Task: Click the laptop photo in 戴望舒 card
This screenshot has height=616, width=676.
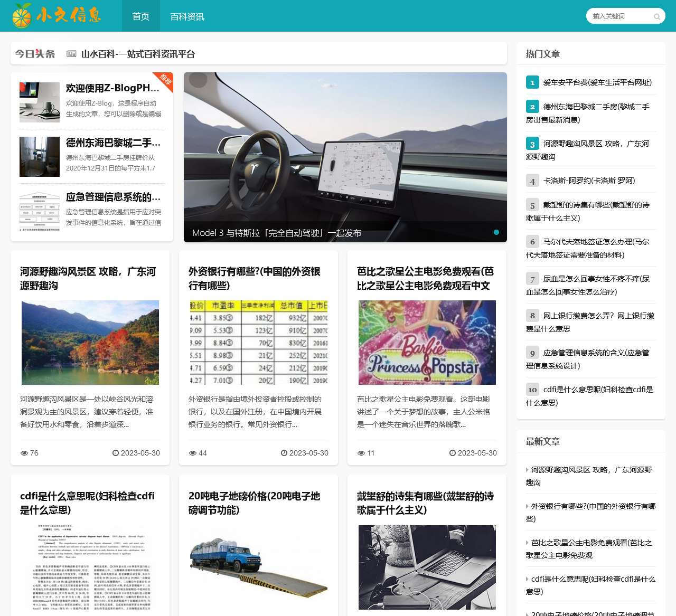Action: pyautogui.click(x=427, y=567)
